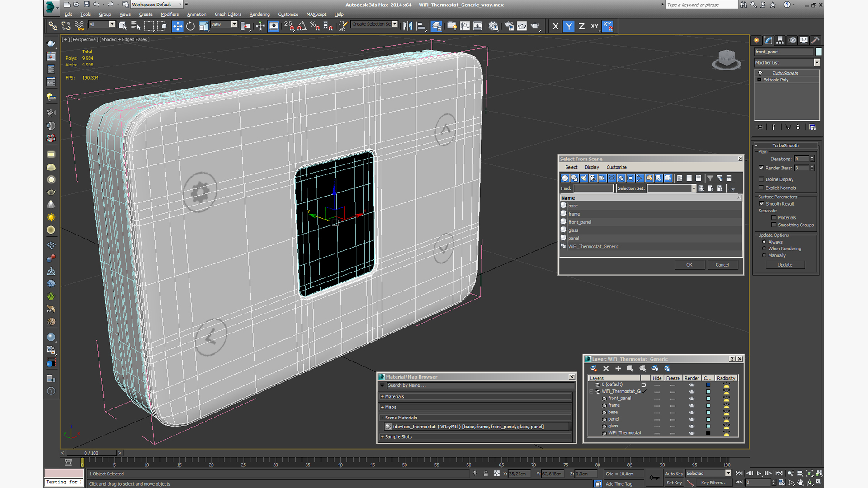Enable the Isoline Display checkbox
This screenshot has height=488, width=868.
[761, 179]
